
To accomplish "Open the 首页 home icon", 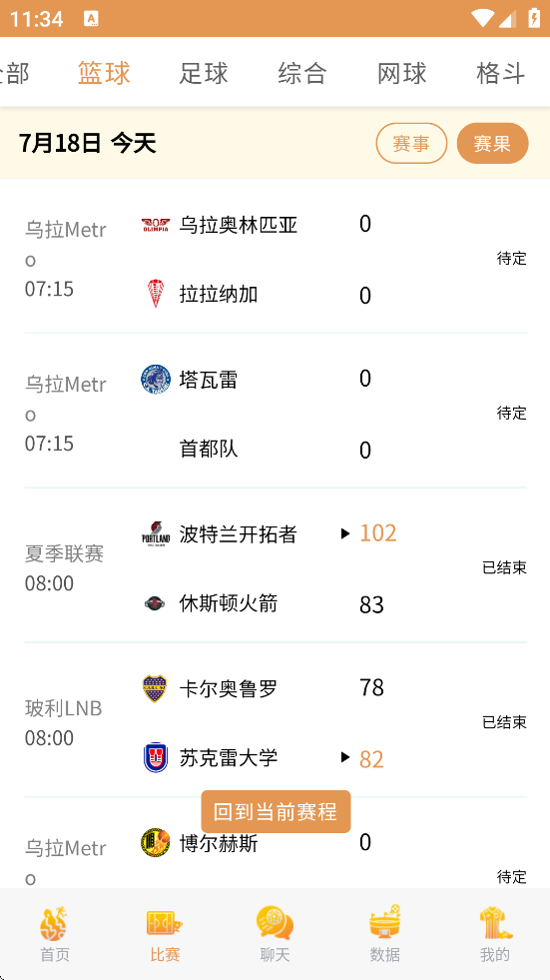I will [x=54, y=924].
